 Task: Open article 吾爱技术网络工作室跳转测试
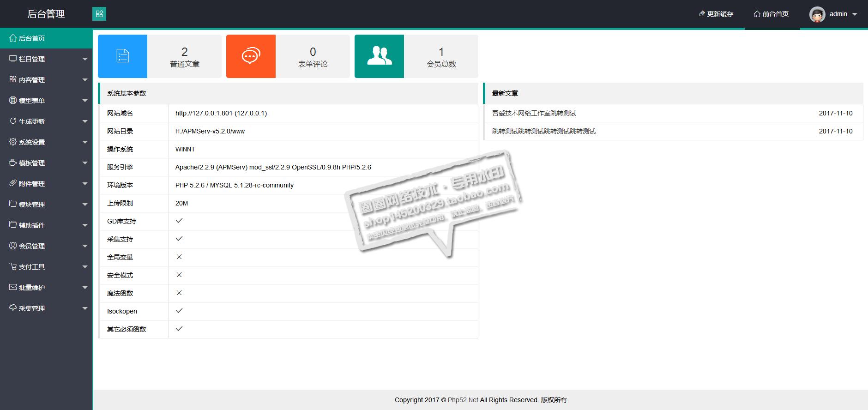(x=534, y=113)
